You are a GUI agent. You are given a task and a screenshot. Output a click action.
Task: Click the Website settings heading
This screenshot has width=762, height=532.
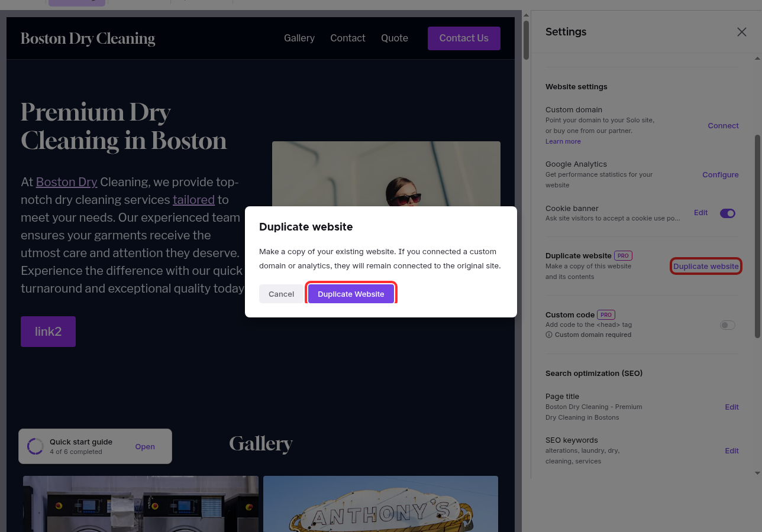point(576,87)
